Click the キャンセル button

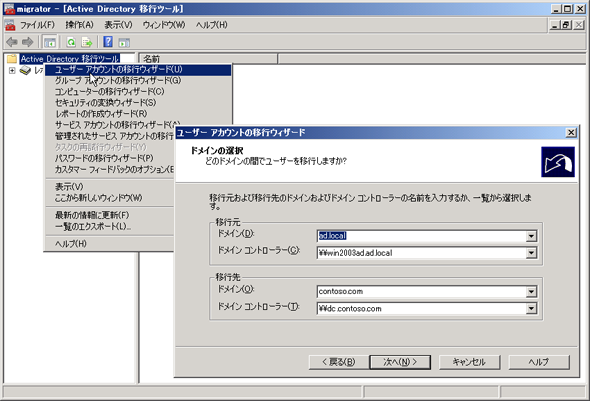[469, 362]
